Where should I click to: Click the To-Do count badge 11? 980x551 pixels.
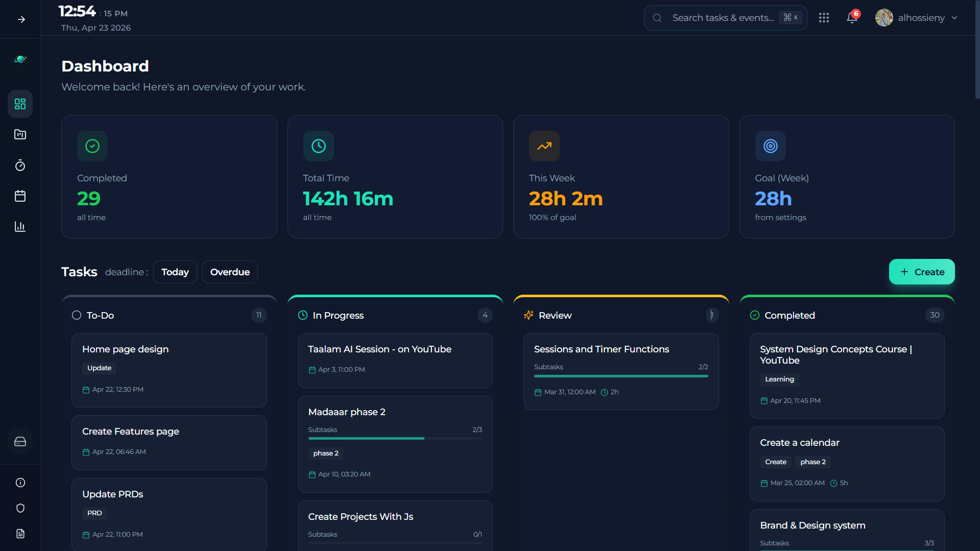coord(259,315)
